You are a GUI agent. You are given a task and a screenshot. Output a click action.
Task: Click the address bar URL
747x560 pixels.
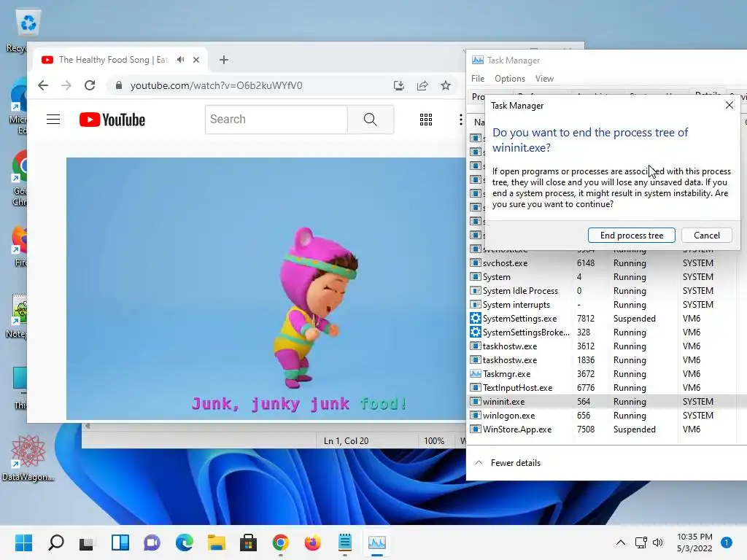pyautogui.click(x=216, y=85)
